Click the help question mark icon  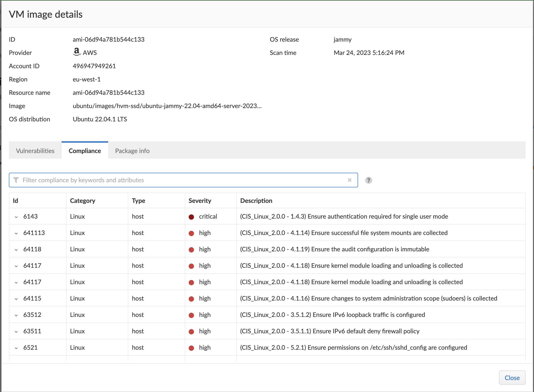pos(368,180)
